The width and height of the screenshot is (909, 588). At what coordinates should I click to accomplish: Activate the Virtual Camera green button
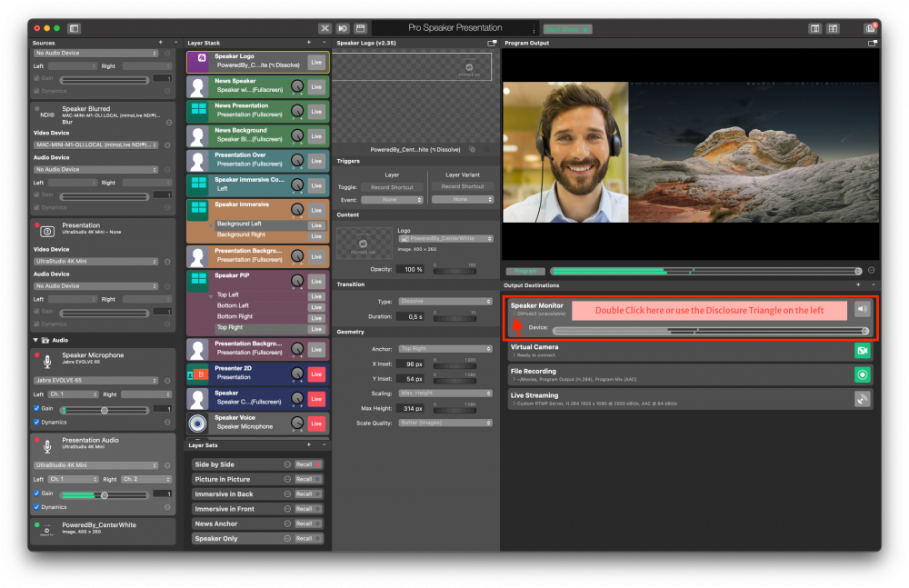pos(862,350)
